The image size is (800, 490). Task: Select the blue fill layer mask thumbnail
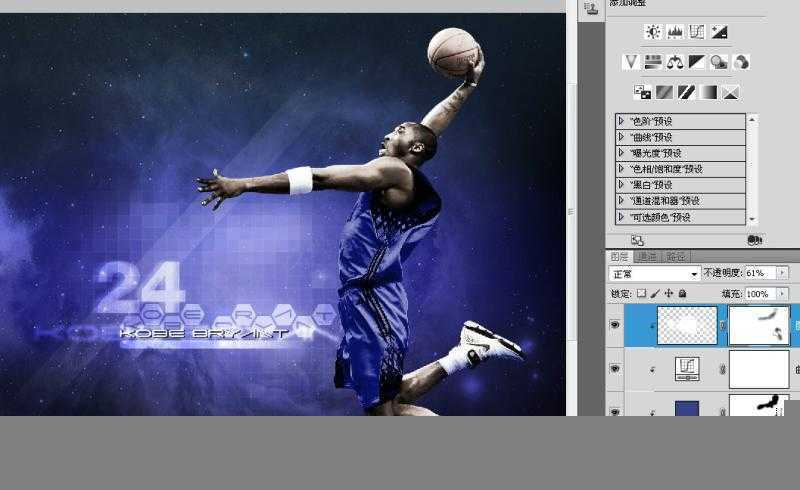[759, 405]
